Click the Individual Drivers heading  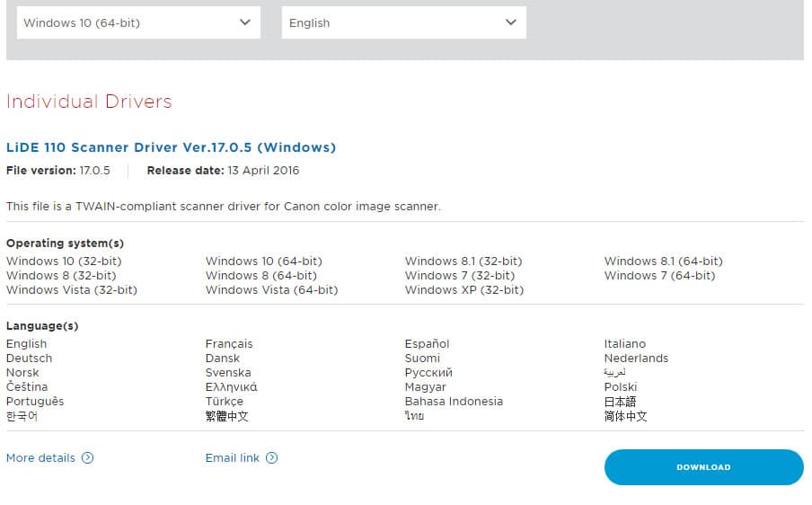89,102
